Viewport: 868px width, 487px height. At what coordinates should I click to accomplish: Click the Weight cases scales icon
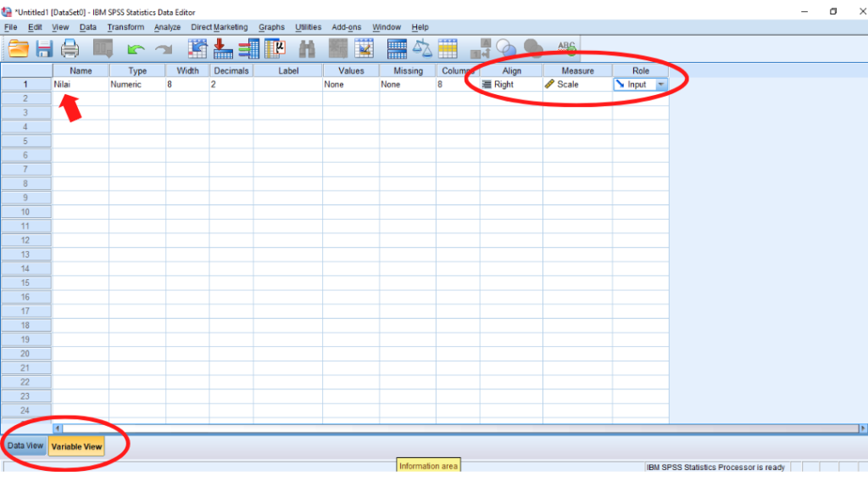pos(422,48)
